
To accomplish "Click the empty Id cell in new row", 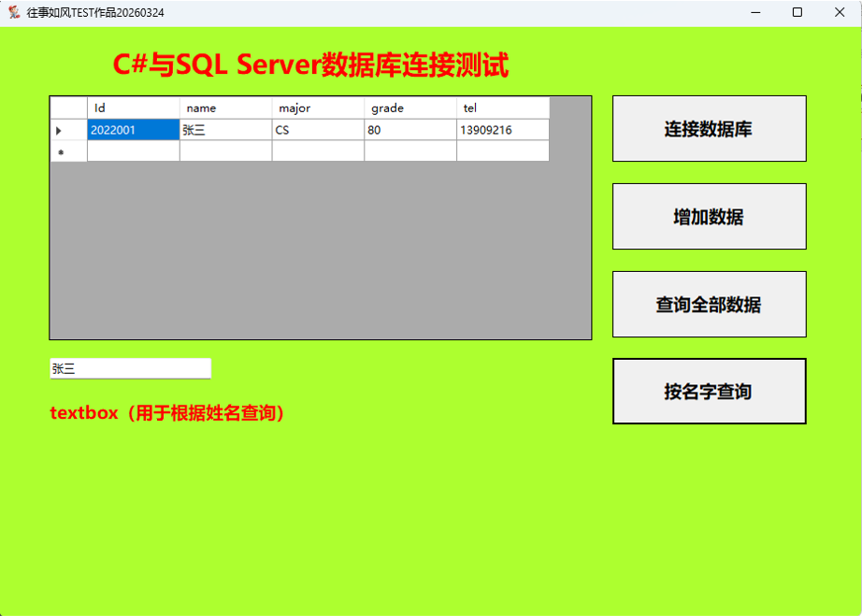I will pos(133,151).
